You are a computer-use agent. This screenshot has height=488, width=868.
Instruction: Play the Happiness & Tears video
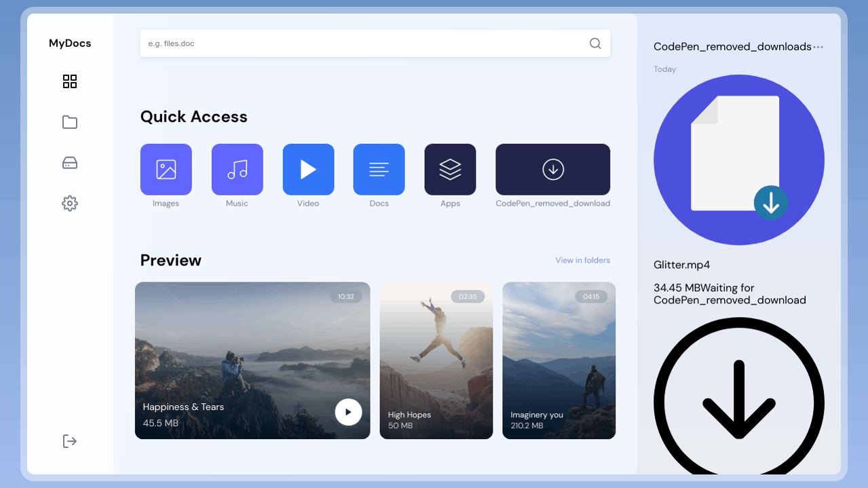(x=348, y=412)
